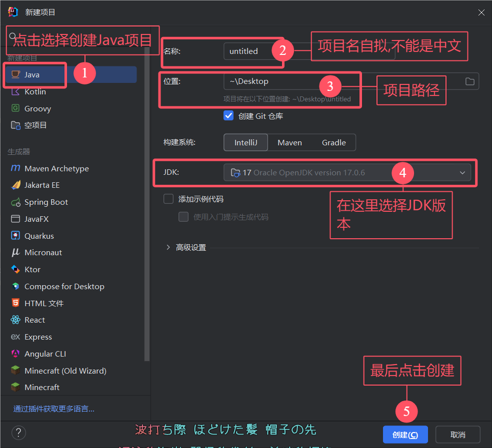Open the Compose for Desktop generator
The width and height of the screenshot is (492, 448).
[x=64, y=286]
